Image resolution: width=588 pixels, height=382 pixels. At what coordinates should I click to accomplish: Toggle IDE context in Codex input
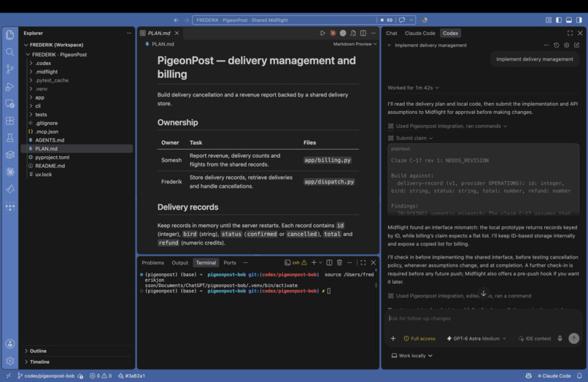click(x=534, y=338)
